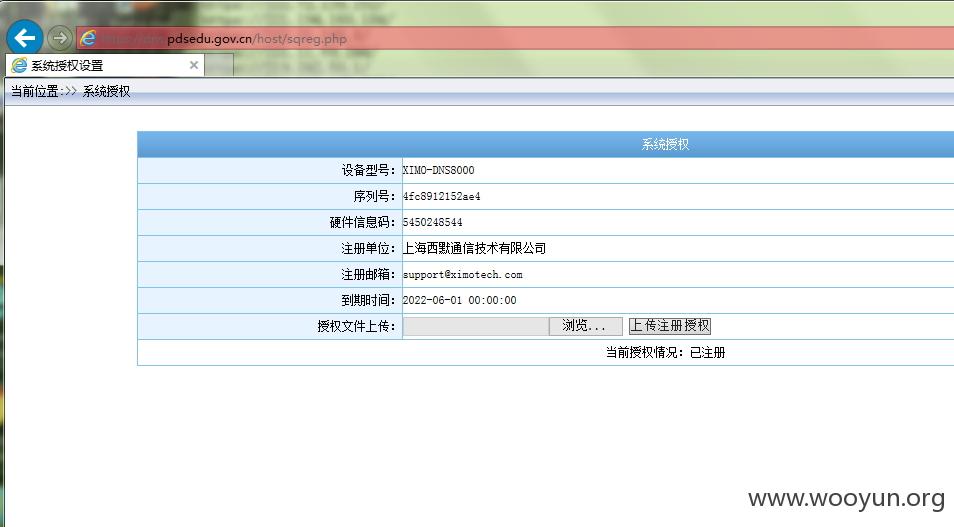
Task: Select email support@ximotech.com
Action: click(x=462, y=274)
